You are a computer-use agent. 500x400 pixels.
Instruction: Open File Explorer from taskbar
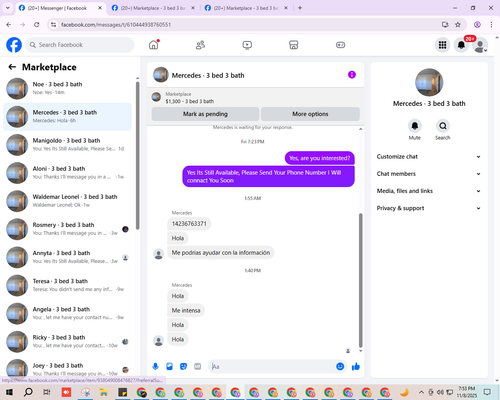104,392
